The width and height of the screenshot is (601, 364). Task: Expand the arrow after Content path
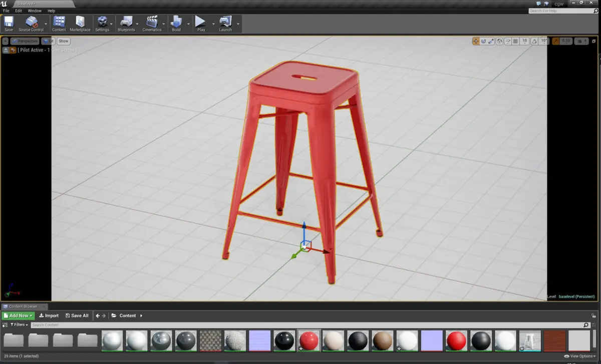(x=141, y=315)
